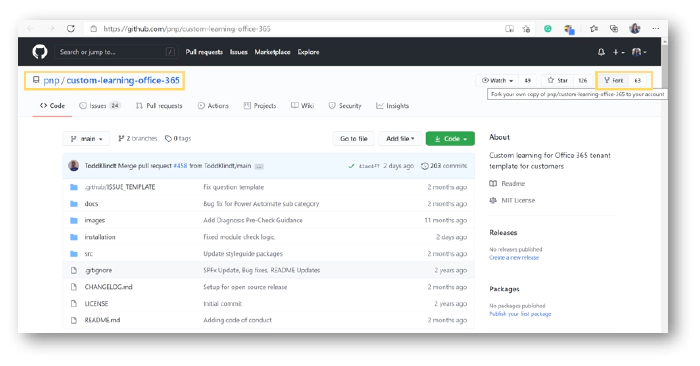This screenshot has width=700, height=366.
Task: Open Add file dropdown
Action: [400, 139]
